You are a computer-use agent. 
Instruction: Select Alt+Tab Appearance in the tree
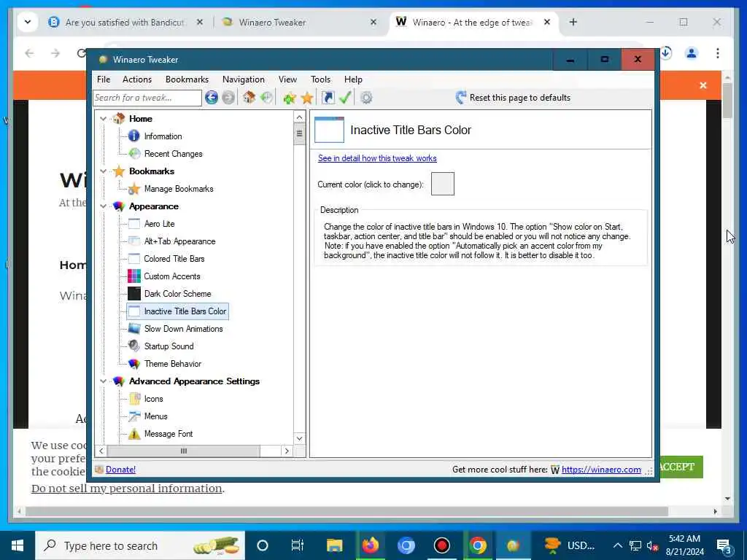[179, 241]
